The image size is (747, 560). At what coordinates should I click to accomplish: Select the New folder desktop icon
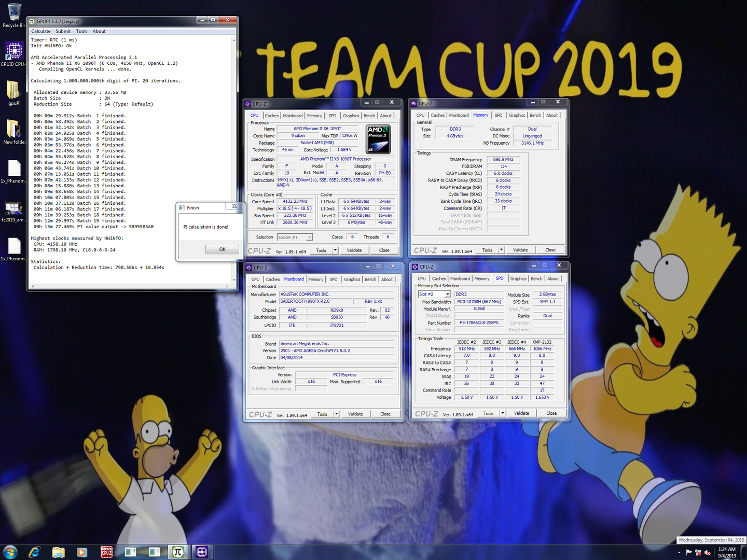[x=13, y=132]
